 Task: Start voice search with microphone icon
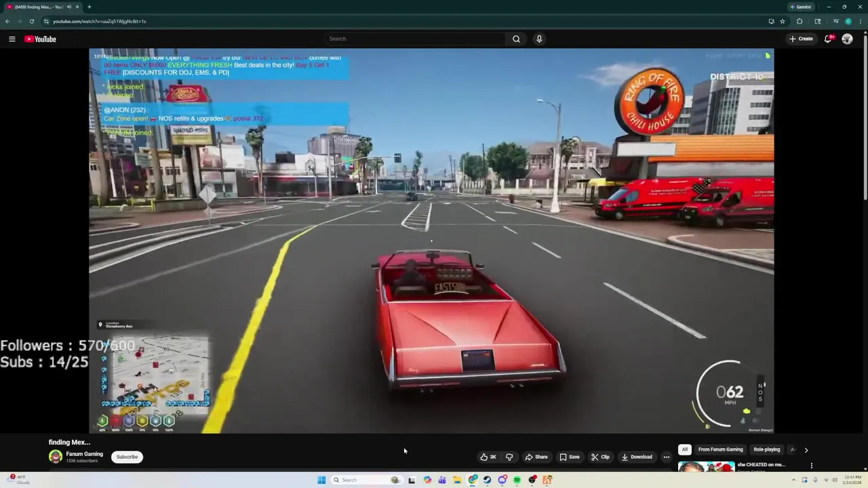pyautogui.click(x=539, y=39)
